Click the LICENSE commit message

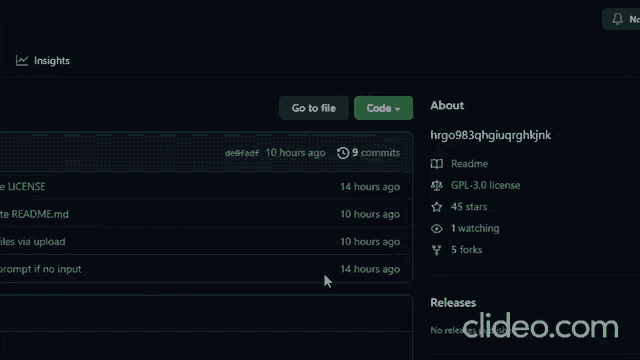23,187
